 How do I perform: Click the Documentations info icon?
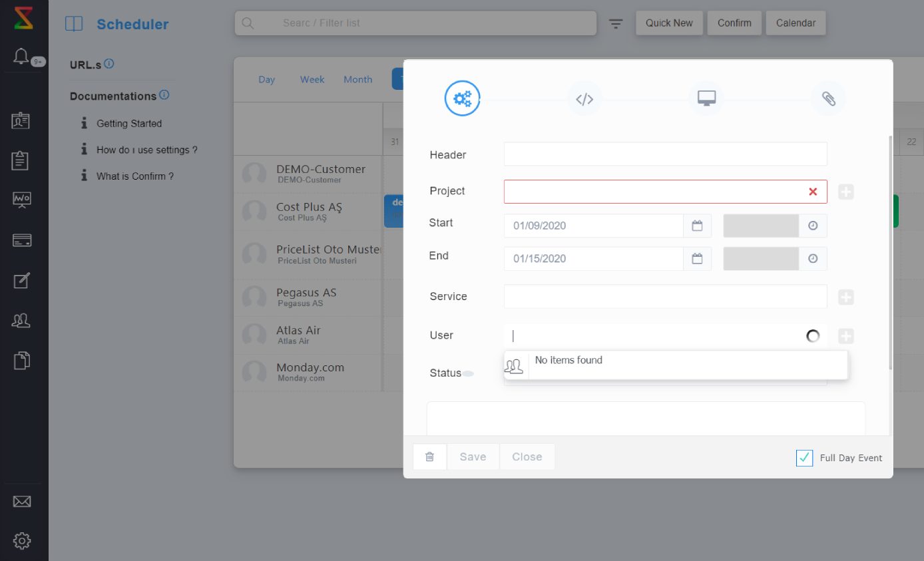click(x=164, y=95)
